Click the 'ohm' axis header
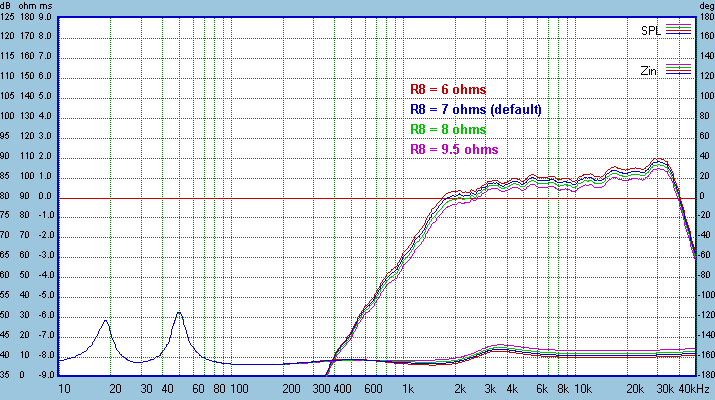The image size is (715, 400). tap(33, 5)
